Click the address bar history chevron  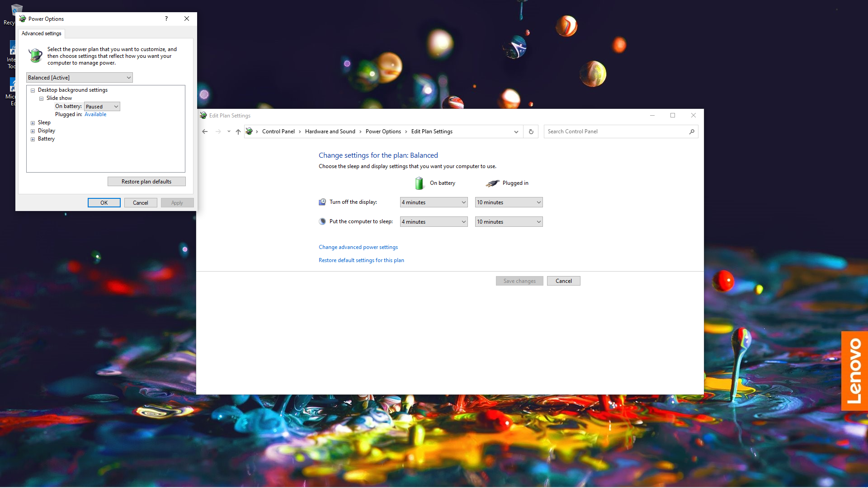coord(516,131)
